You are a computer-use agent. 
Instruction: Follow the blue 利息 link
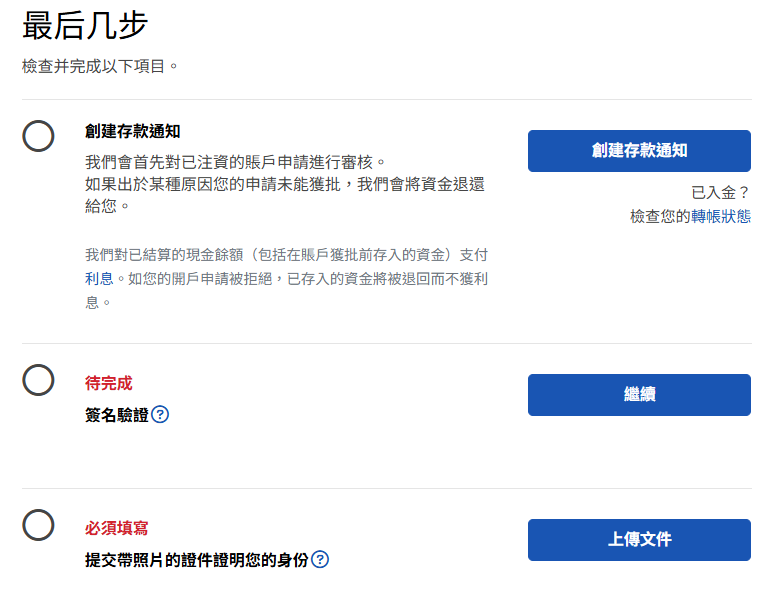tap(99, 278)
